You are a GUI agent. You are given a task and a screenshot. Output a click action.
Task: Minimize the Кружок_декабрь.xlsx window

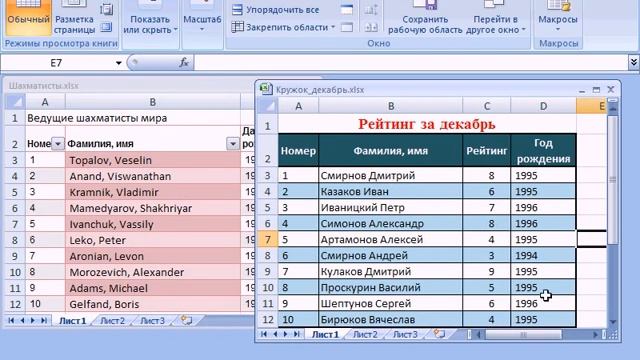pos(582,90)
